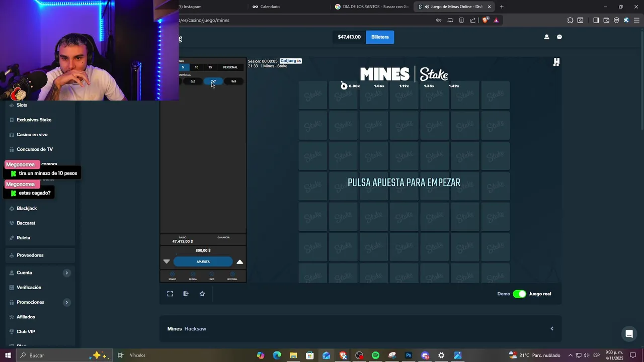Open the chat bubble icon
The image size is (644, 362).
coord(559,37)
